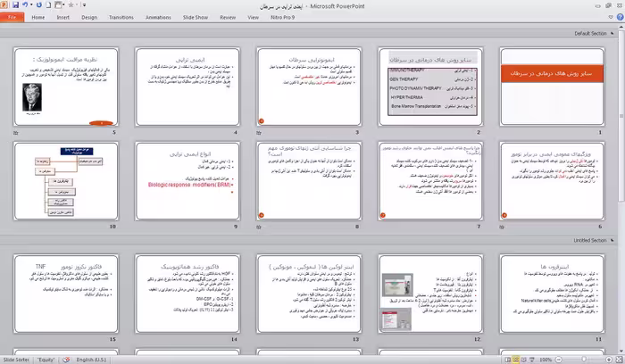Click the slide layout icon in Quick Access Toolbar

pyautogui.click(x=58, y=4)
